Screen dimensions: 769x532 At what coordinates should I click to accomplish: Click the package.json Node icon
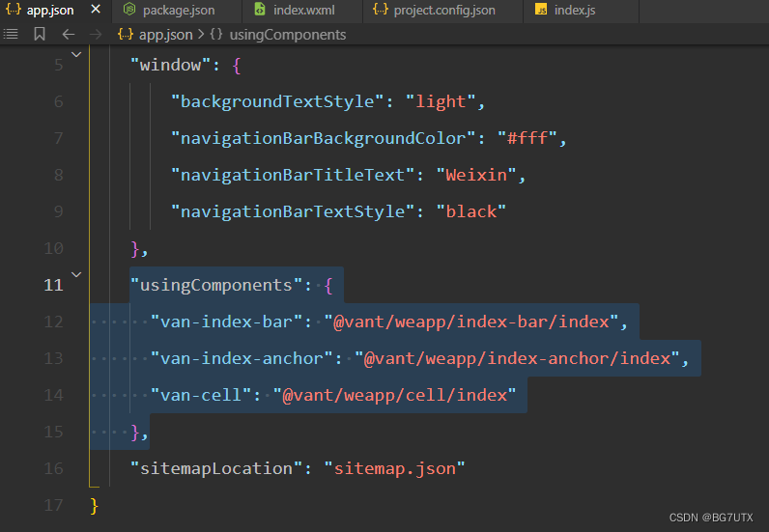pos(129,10)
